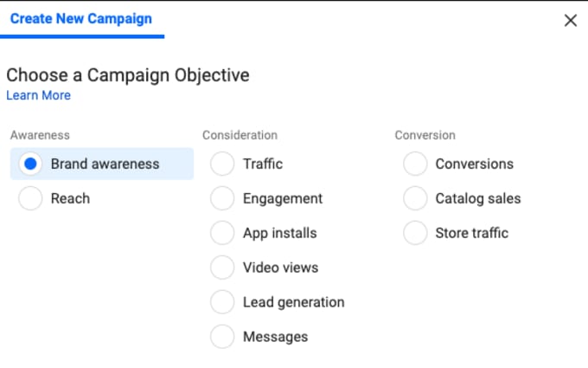
Task: Close the campaign dialog with X
Action: pyautogui.click(x=571, y=20)
